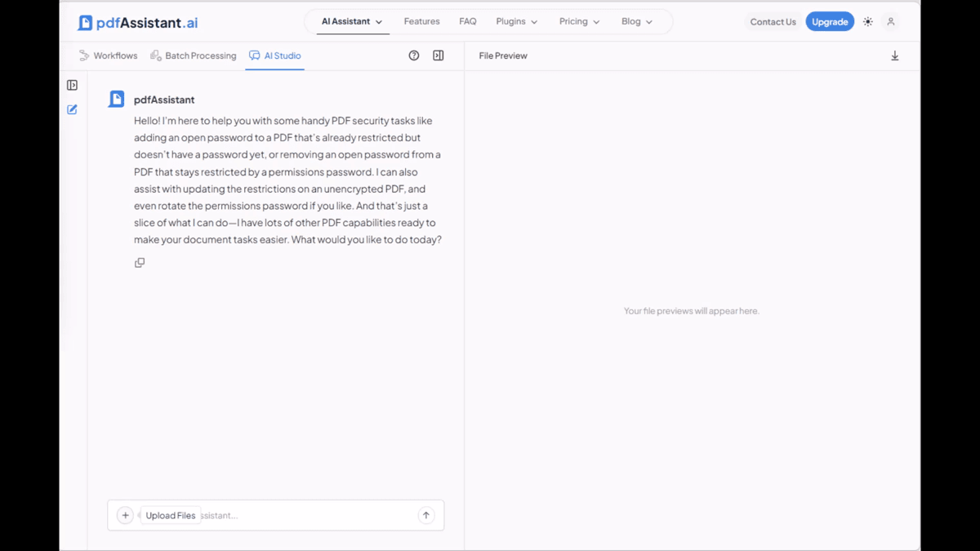Click the plus Upload Files button
Image resolution: width=980 pixels, height=551 pixels.
125,515
